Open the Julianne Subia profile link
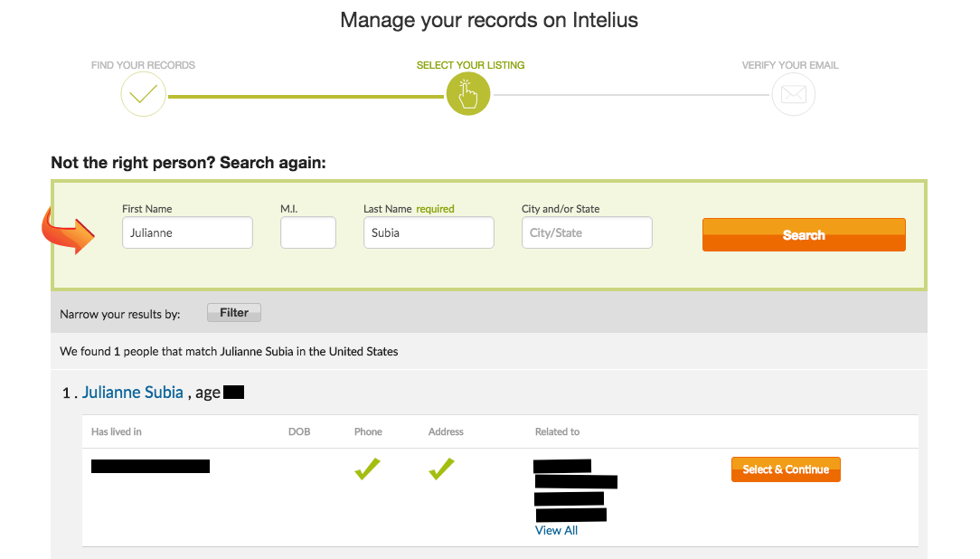The image size is (980, 559). click(x=132, y=392)
